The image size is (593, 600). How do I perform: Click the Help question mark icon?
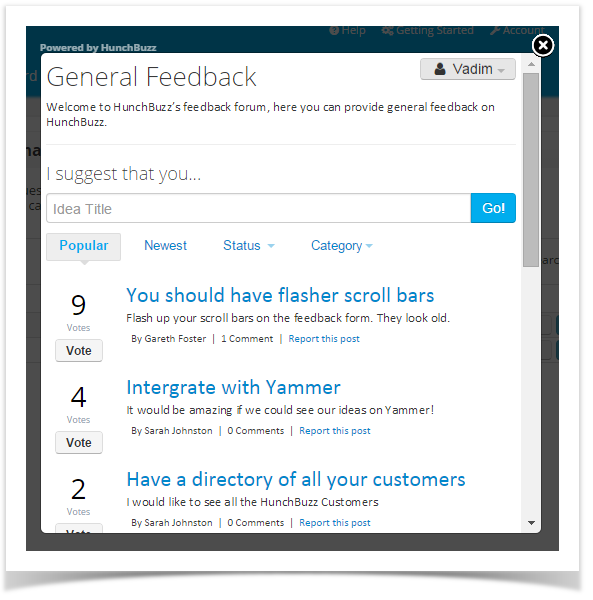[x=334, y=30]
